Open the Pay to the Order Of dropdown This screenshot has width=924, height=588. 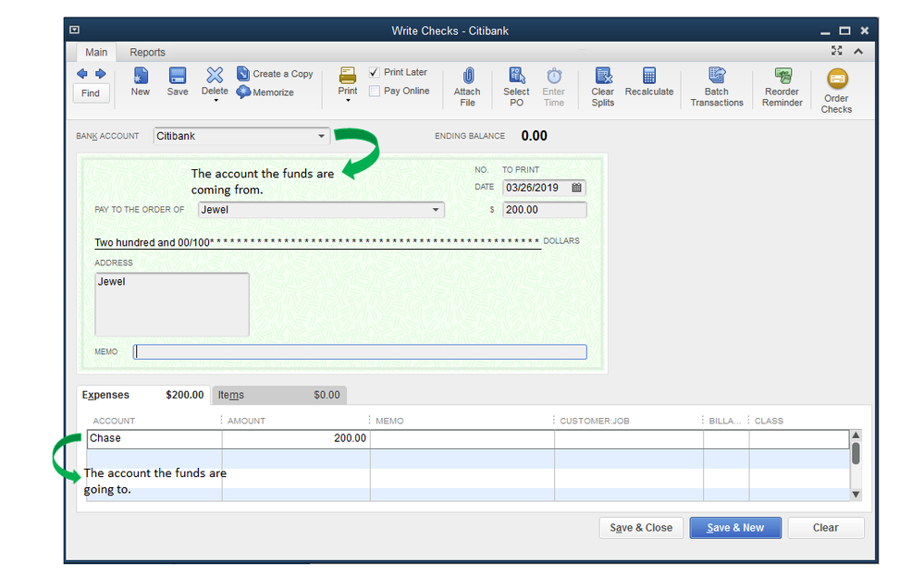(x=436, y=210)
